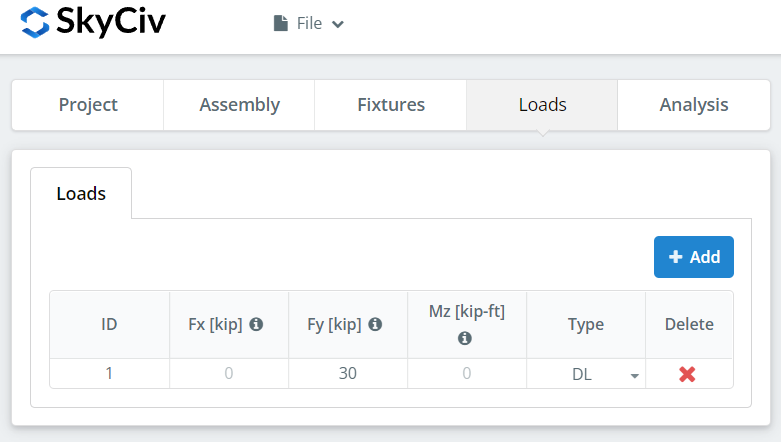The height and width of the screenshot is (442, 781).
Task: Click the Type dropdown arrow
Action: tap(634, 376)
